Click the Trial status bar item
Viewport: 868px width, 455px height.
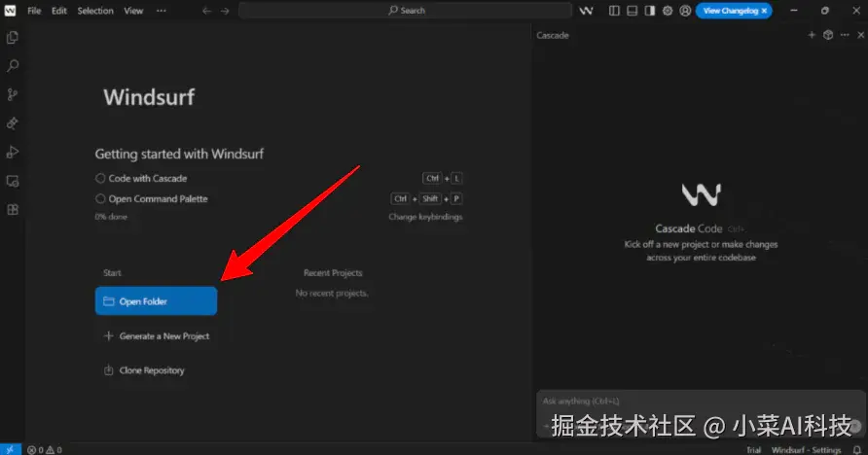pos(753,450)
